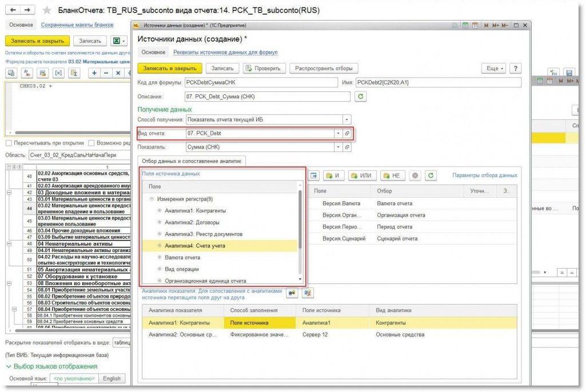Click the favorites star beside the report title
This screenshot has height=392, width=585.
click(47, 10)
